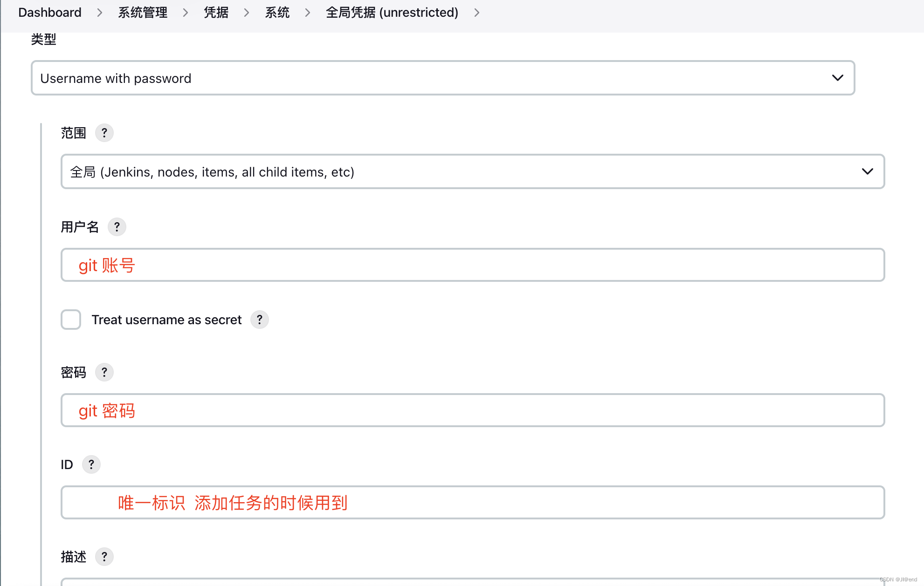Open help icon next to 范围
The width and height of the screenshot is (924, 586).
(104, 133)
